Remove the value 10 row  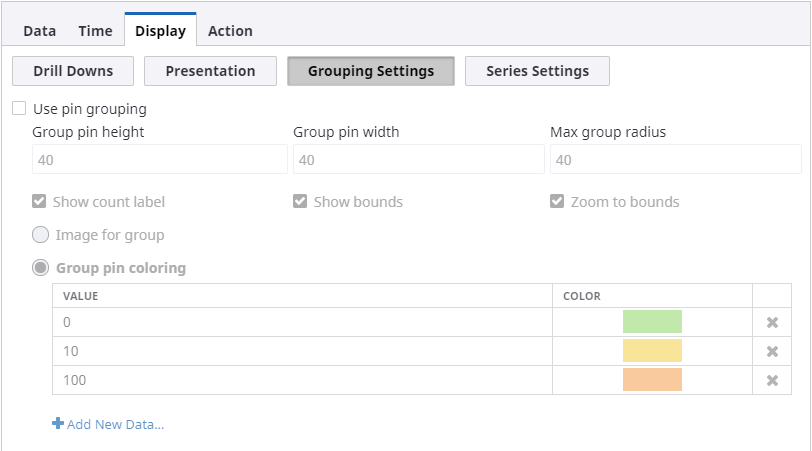click(772, 352)
